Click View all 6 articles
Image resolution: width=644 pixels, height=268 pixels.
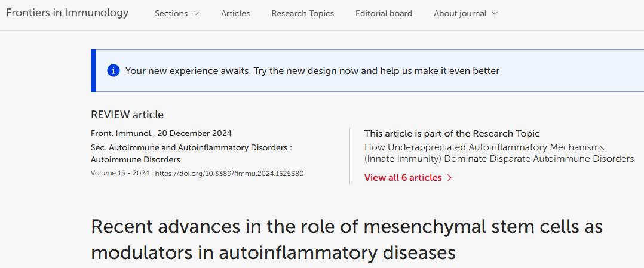(403, 178)
